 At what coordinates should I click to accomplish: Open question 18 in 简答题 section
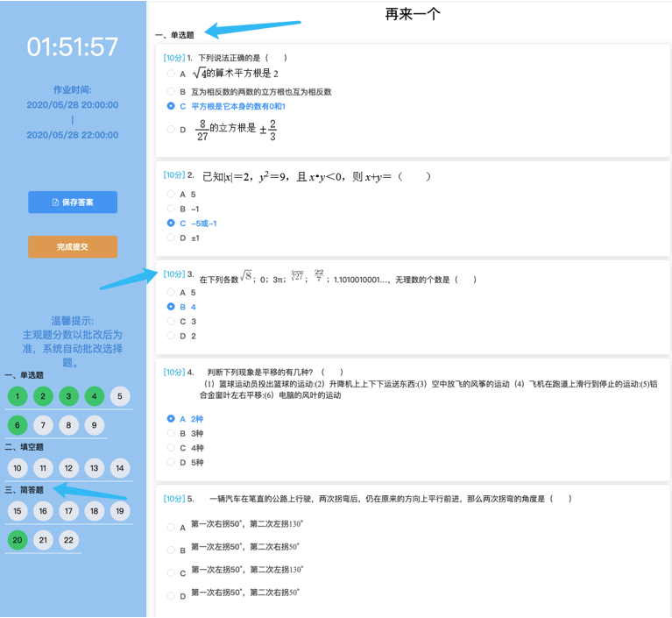click(x=95, y=511)
